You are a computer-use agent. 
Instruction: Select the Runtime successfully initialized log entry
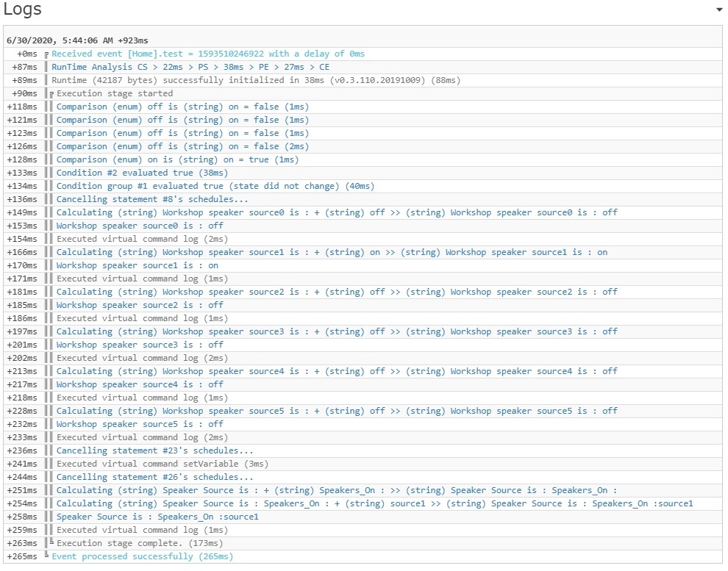click(256, 80)
